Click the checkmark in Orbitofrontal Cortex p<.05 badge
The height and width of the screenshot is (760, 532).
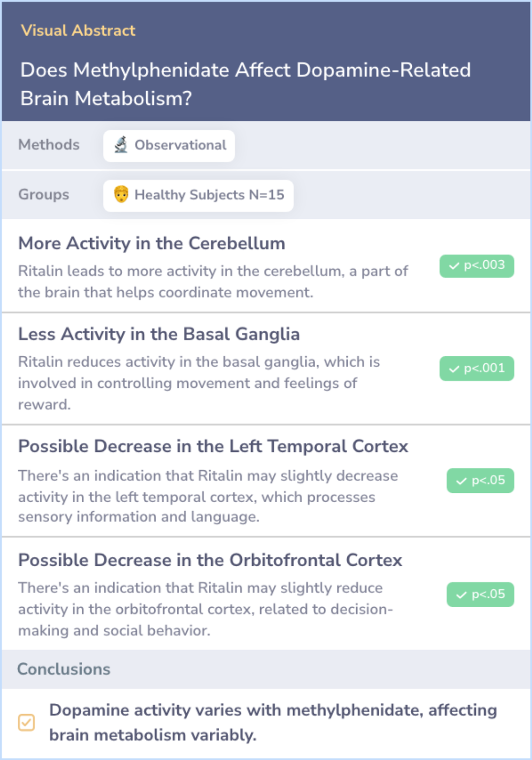coord(462,595)
